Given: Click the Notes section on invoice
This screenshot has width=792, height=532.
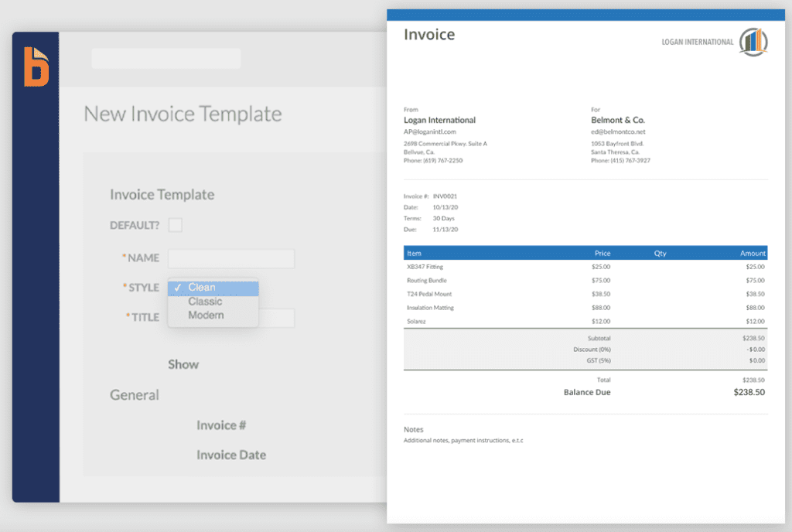Looking at the screenshot, I should 414,429.
